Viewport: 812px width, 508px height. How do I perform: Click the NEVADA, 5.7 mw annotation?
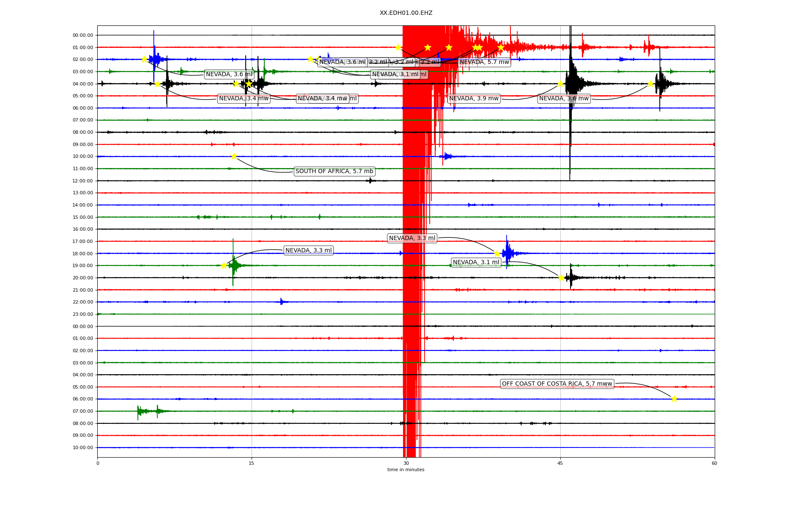coord(484,62)
